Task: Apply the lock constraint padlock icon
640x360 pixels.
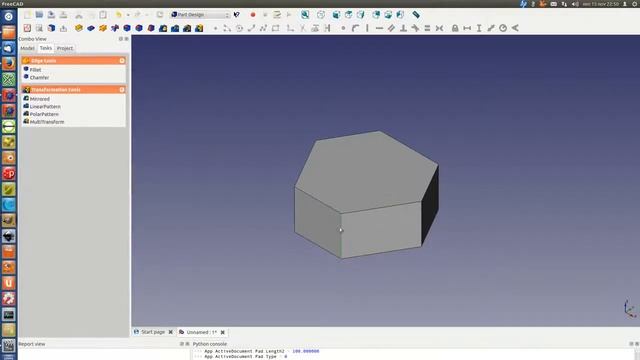Action: [x=455, y=28]
